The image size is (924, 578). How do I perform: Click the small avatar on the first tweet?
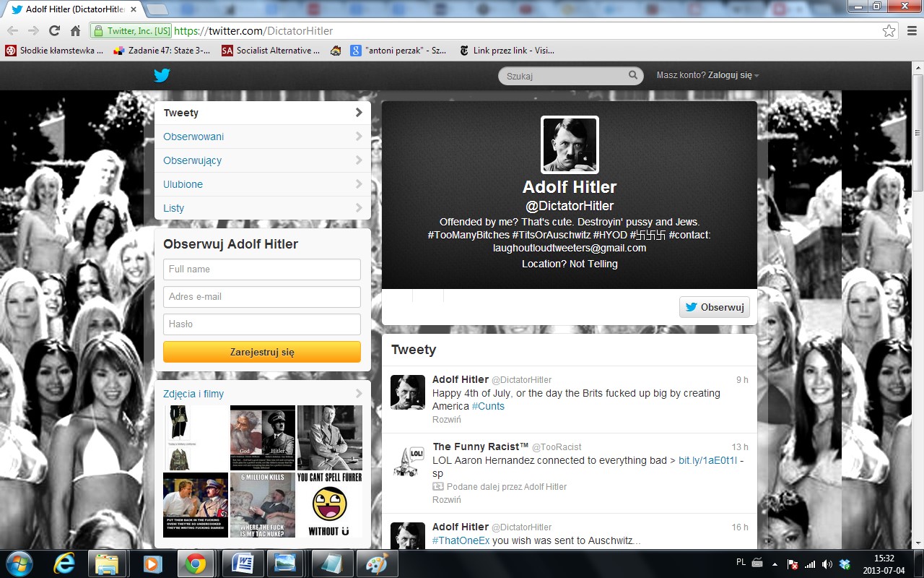[408, 392]
